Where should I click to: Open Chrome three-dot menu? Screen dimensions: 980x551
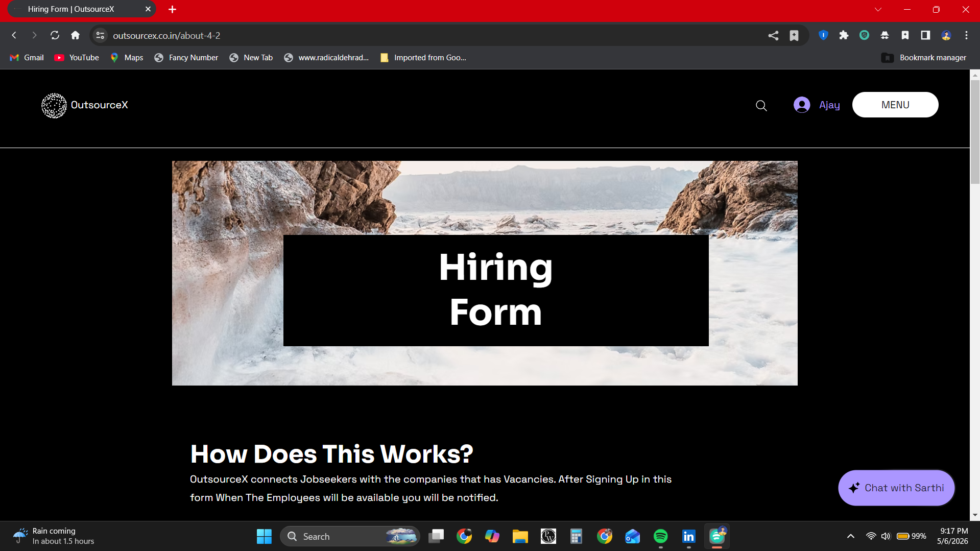966,35
